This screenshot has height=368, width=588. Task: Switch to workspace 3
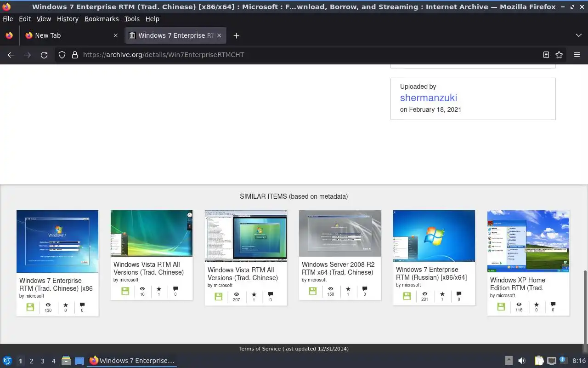point(42,361)
